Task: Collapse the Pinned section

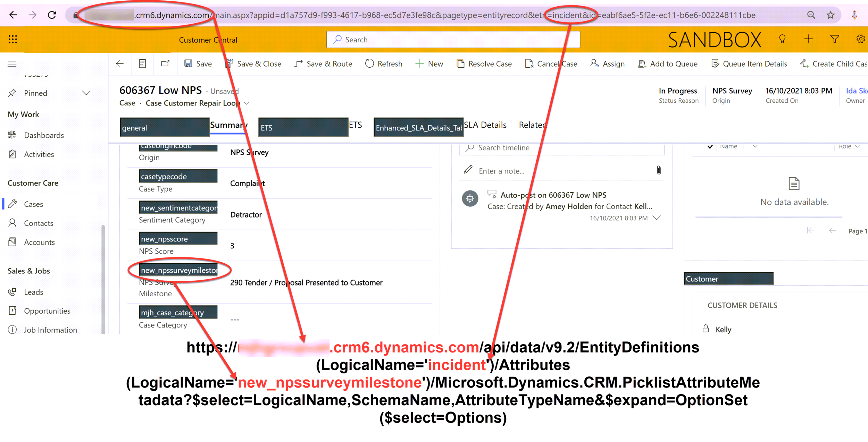Action: pyautogui.click(x=86, y=93)
